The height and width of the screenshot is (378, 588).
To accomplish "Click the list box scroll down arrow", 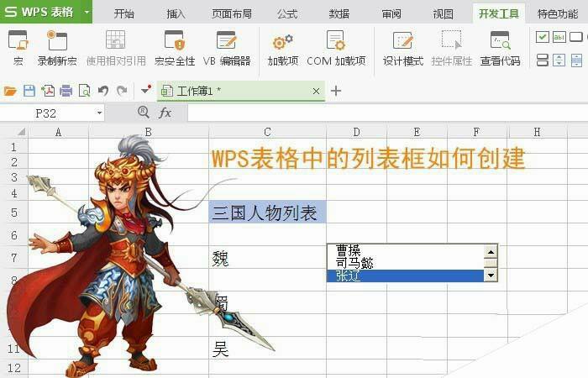I will tap(491, 276).
